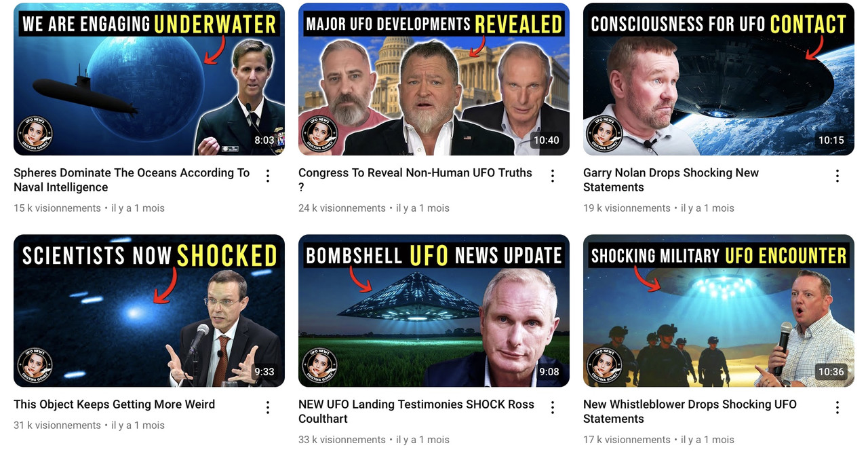Open options menu for NEW UFO Landing Testimonies video
The height and width of the screenshot is (454, 868).
pyautogui.click(x=553, y=407)
